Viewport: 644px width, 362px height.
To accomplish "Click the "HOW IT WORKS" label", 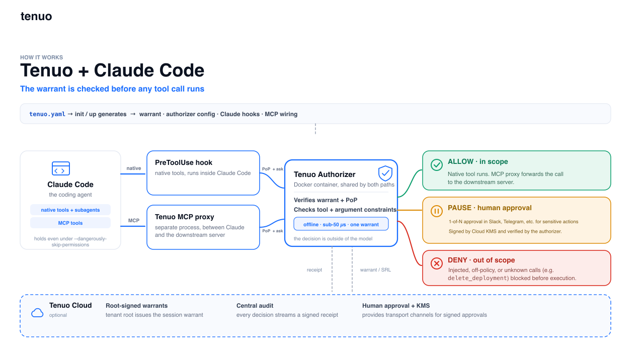I will click(42, 57).
